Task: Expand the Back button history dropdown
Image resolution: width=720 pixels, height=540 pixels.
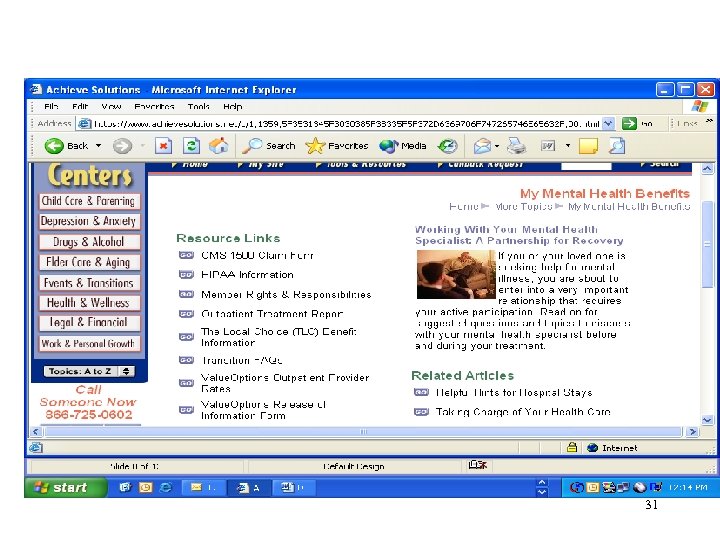Action: pyautogui.click(x=98, y=146)
